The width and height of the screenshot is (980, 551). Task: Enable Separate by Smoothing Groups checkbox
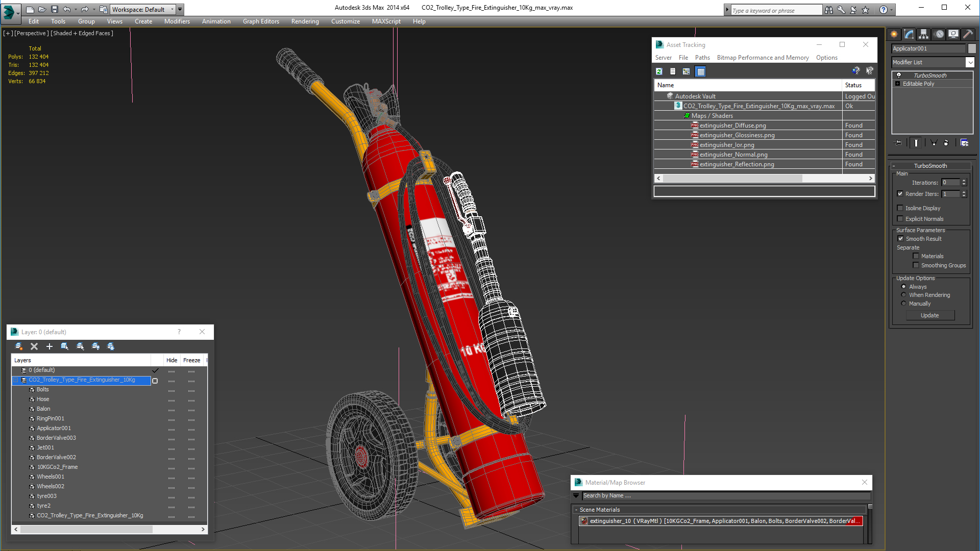pyautogui.click(x=916, y=265)
